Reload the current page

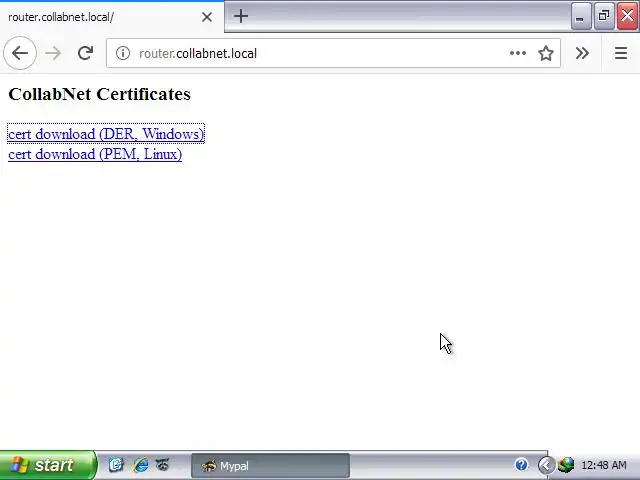point(85,53)
